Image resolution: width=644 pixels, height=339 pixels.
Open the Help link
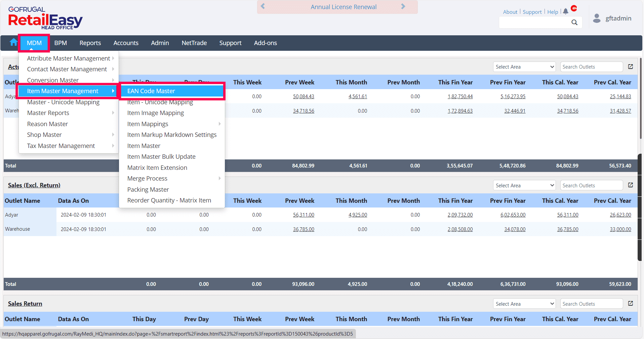pos(553,12)
